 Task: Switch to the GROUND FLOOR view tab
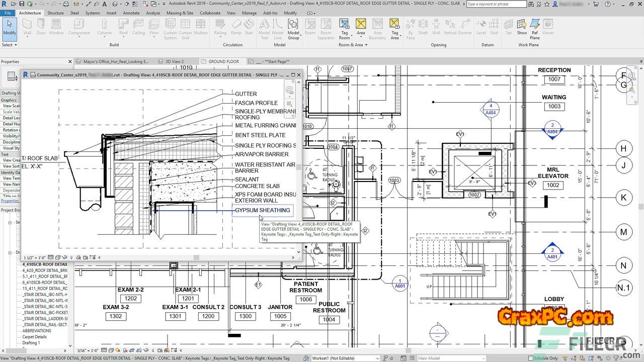click(223, 61)
